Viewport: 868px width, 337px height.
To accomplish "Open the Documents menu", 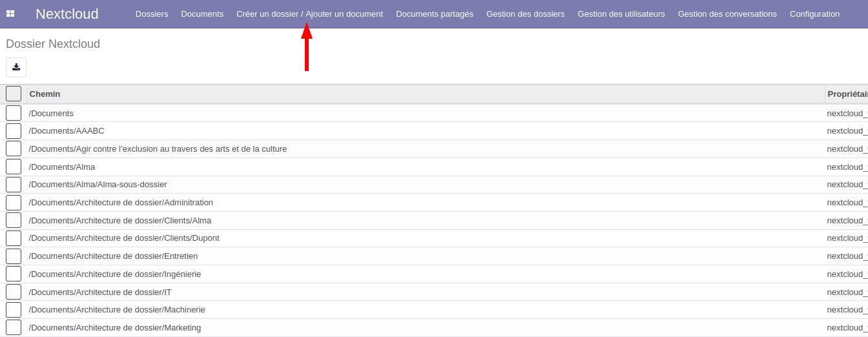I will click(202, 14).
